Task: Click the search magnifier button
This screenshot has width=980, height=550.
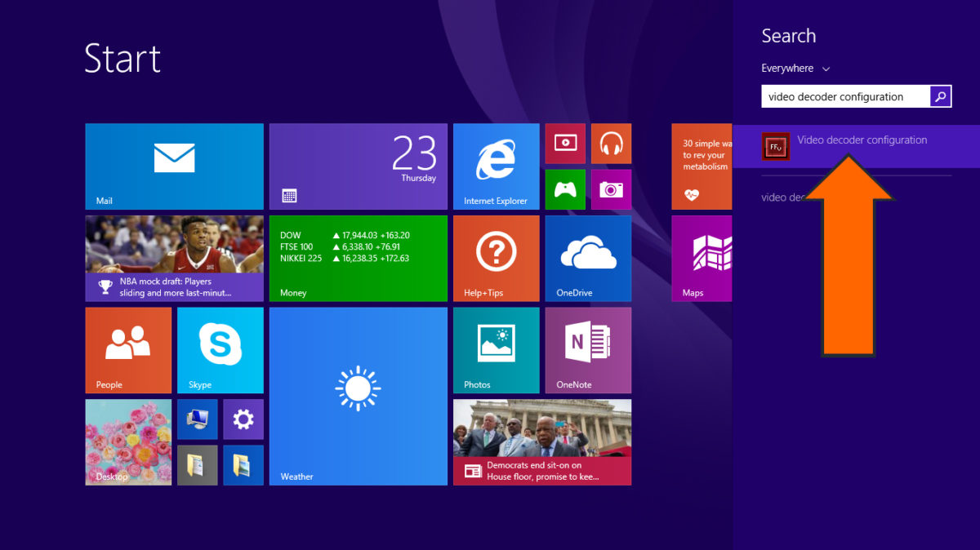Action: pos(941,96)
